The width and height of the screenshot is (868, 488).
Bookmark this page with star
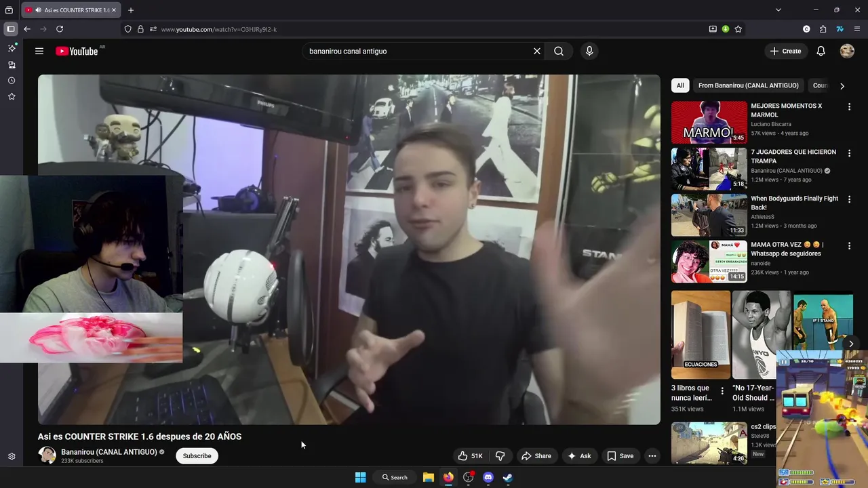[x=738, y=29]
